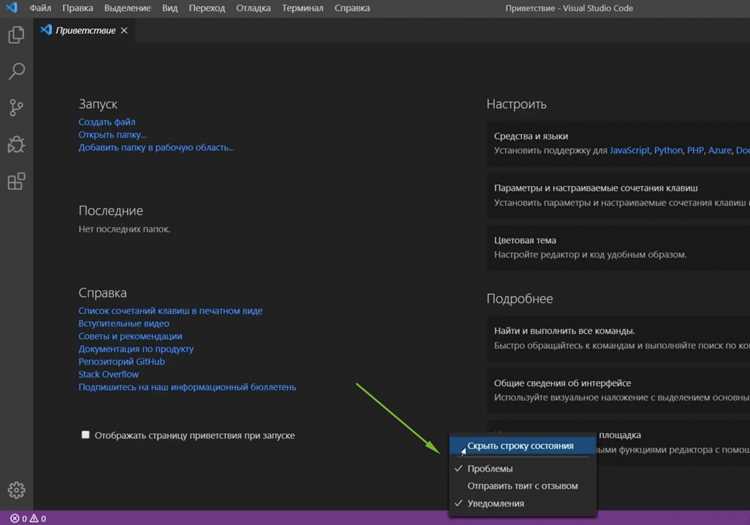This screenshot has width=750, height=525.
Task: Open the Справка menu
Action: pyautogui.click(x=352, y=8)
